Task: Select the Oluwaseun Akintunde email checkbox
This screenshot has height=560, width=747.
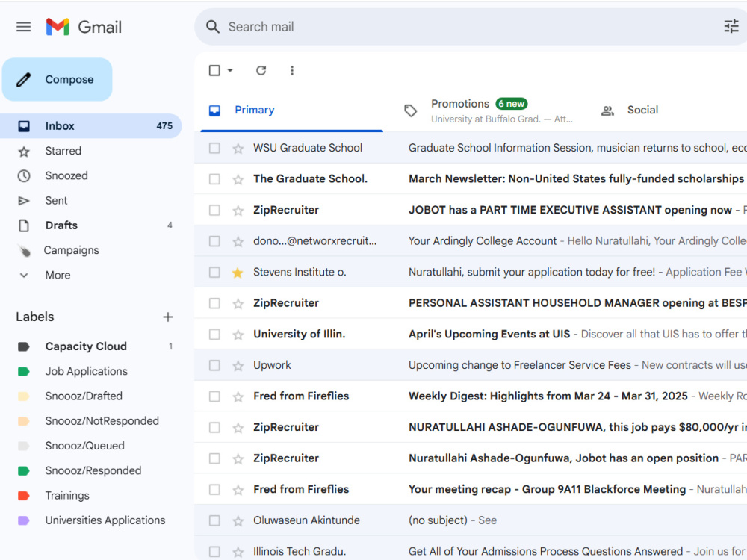Action: pos(214,520)
